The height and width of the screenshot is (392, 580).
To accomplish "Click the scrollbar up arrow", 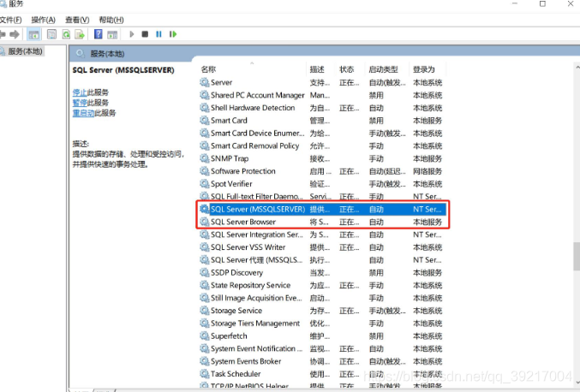I will [577, 68].
